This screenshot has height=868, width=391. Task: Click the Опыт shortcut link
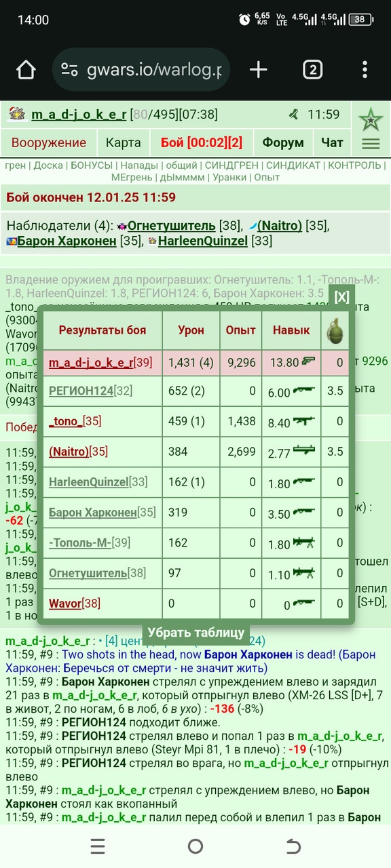[x=267, y=177]
